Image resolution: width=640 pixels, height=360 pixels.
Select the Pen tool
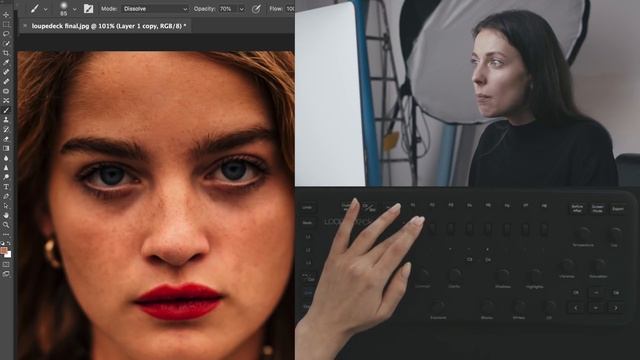click(6, 196)
